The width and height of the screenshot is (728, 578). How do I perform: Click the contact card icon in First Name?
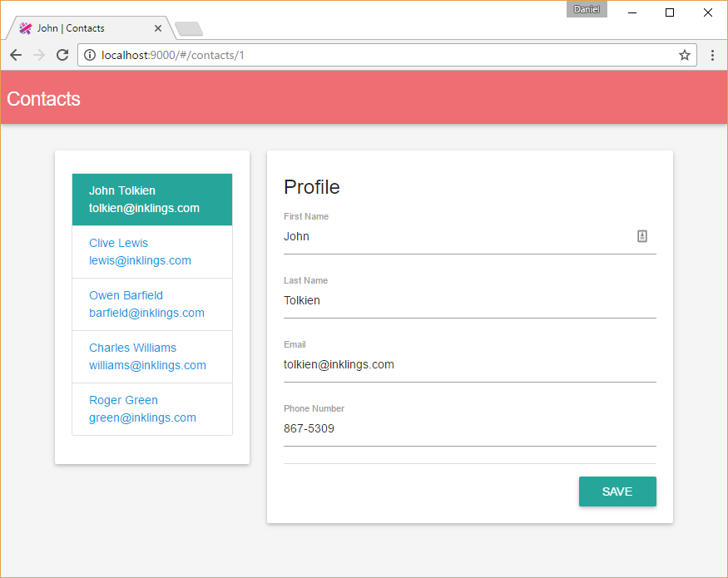tap(642, 236)
